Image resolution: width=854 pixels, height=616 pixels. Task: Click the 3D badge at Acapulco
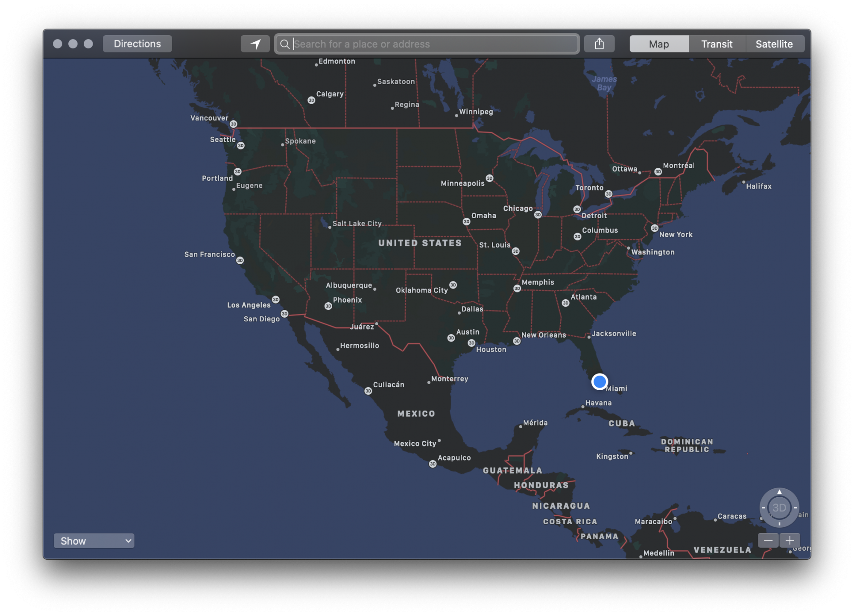[x=433, y=464]
